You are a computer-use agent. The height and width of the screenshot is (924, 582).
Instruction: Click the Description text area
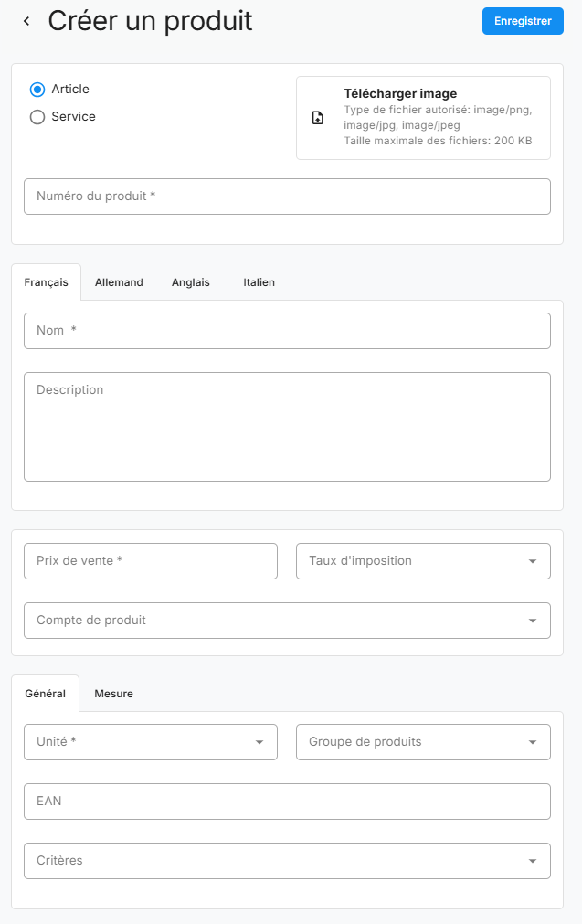(287, 426)
